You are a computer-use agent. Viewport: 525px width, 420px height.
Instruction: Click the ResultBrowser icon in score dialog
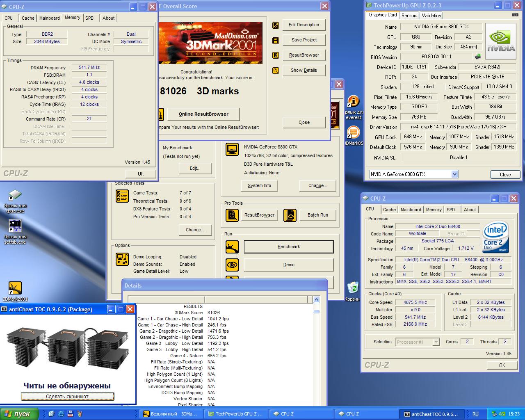tap(276, 55)
